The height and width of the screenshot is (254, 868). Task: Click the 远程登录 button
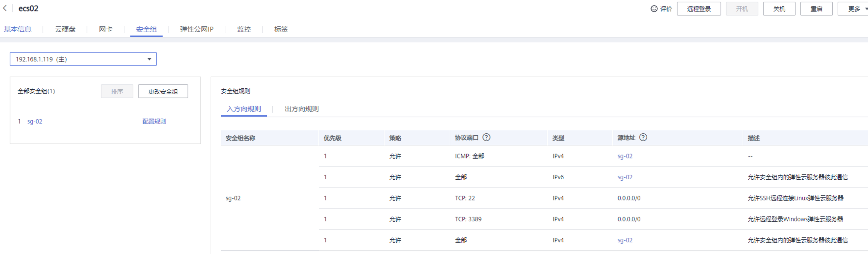coord(699,9)
